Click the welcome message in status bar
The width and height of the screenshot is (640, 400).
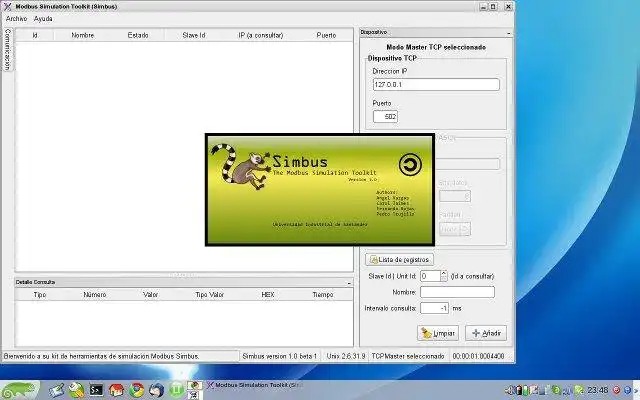click(x=101, y=356)
